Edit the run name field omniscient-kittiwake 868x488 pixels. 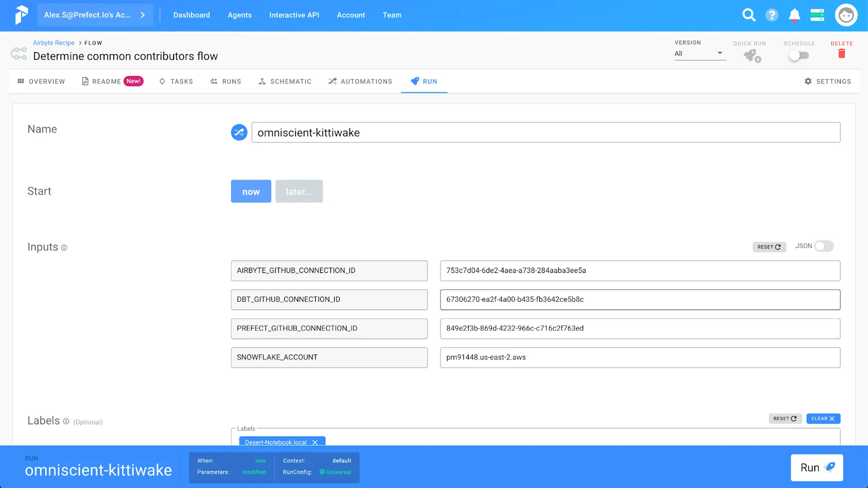[x=546, y=132]
